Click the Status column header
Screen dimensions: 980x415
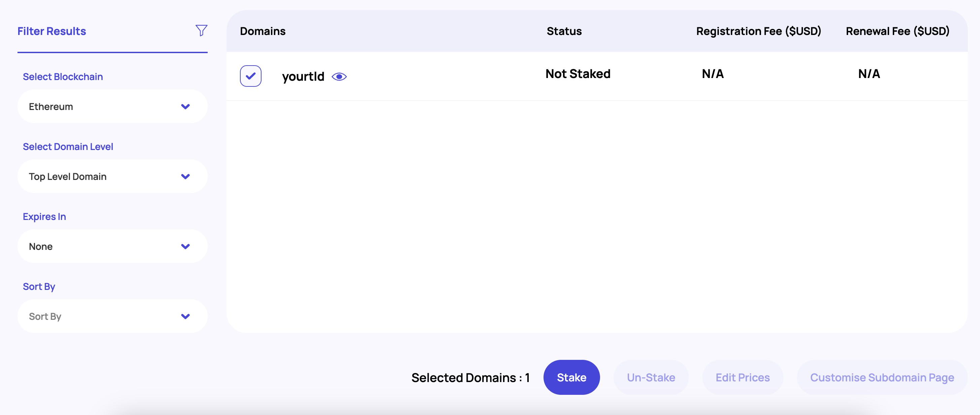[564, 31]
